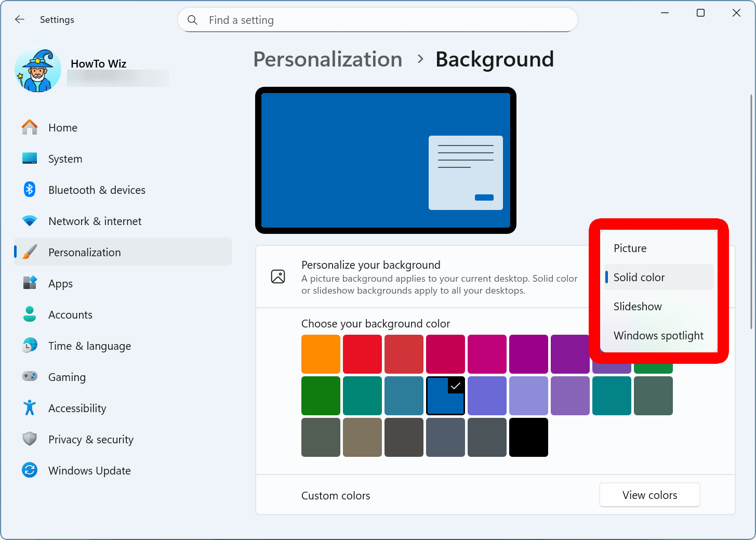Click the View colors button

pos(649,495)
